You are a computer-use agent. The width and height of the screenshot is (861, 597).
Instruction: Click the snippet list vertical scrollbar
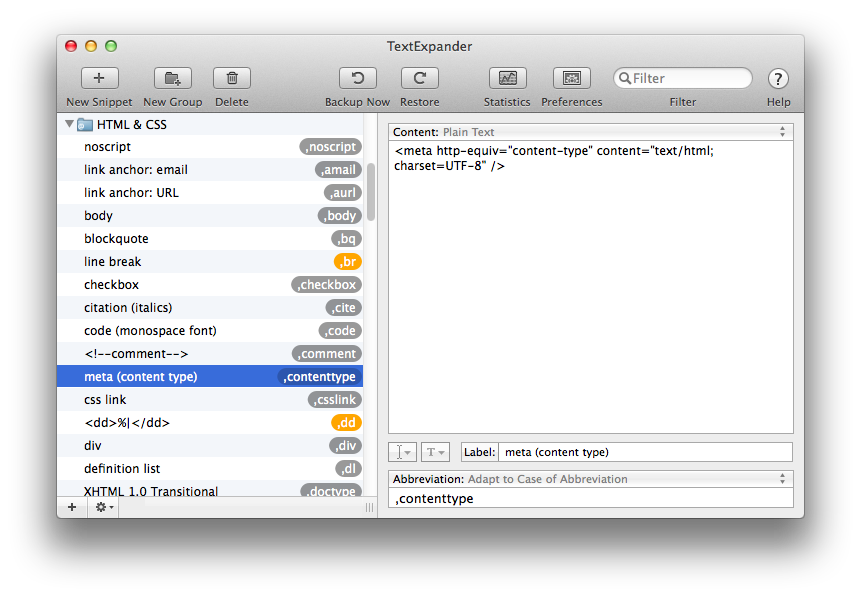point(371,192)
